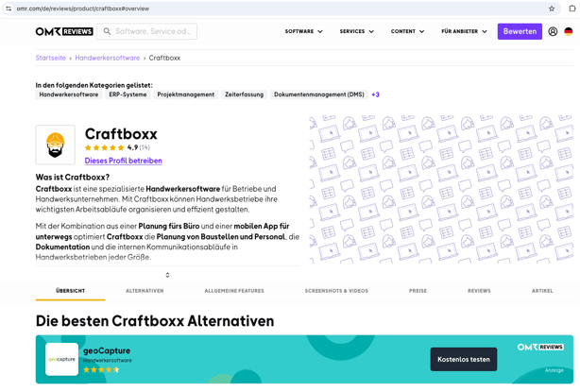This screenshot has width=580, height=392.
Task: Select the Projektmanagement category tag
Action: tap(186, 94)
